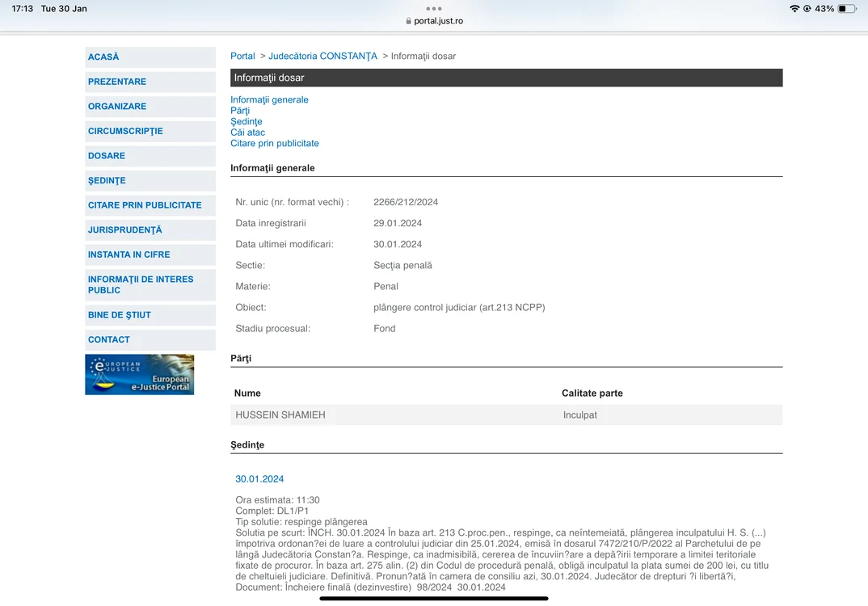Viewport: 868px width, 606px height.
Task: Jump to Căi atac anchor link
Action: (x=247, y=133)
